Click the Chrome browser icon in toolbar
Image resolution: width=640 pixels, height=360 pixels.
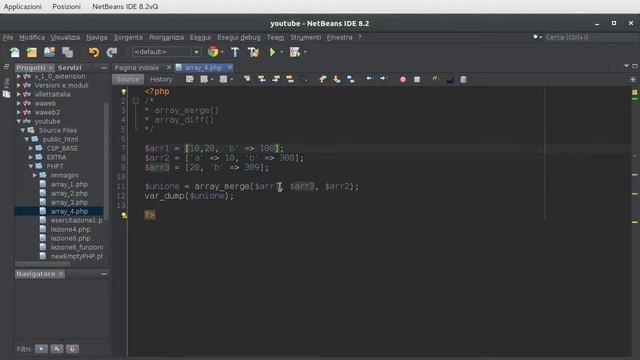click(x=213, y=52)
